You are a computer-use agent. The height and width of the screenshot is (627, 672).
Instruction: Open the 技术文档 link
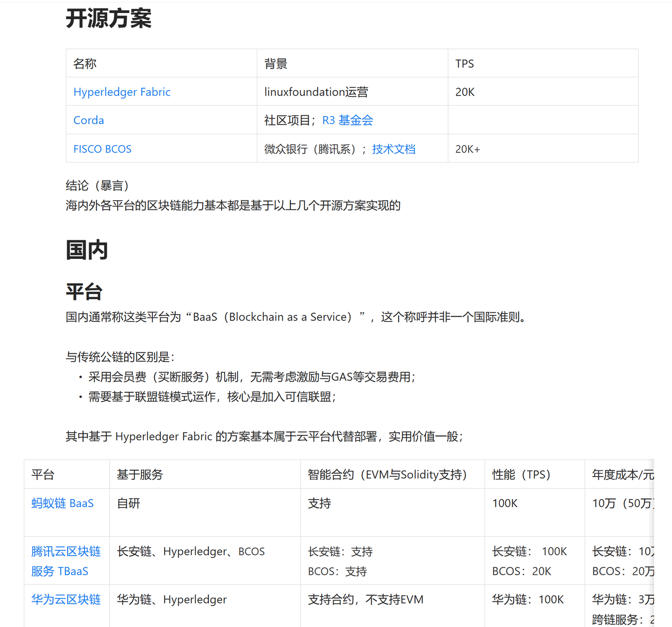[x=393, y=149]
